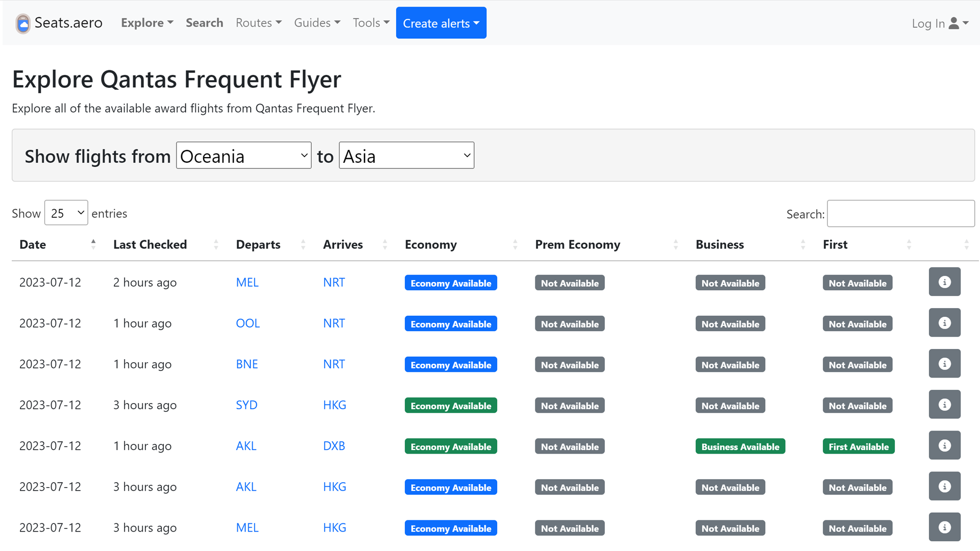This screenshot has width=980, height=551.
Task: Open the BNE departure airport link
Action: 247,364
